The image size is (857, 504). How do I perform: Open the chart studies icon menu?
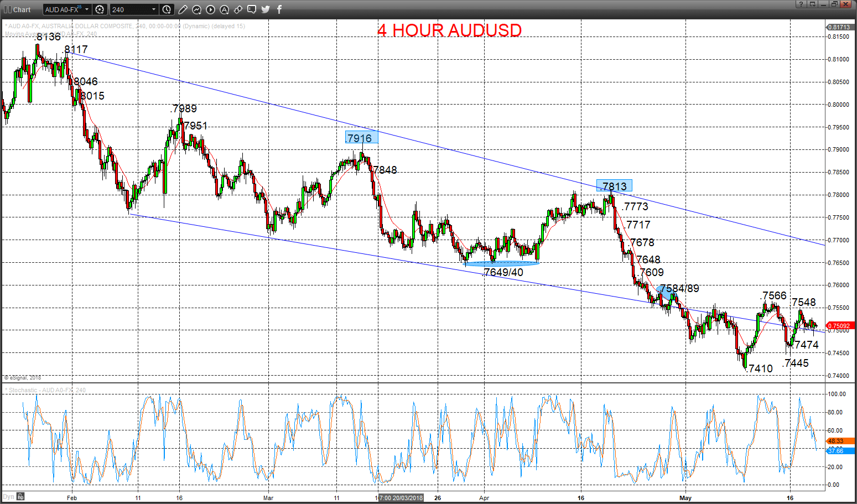tap(196, 9)
